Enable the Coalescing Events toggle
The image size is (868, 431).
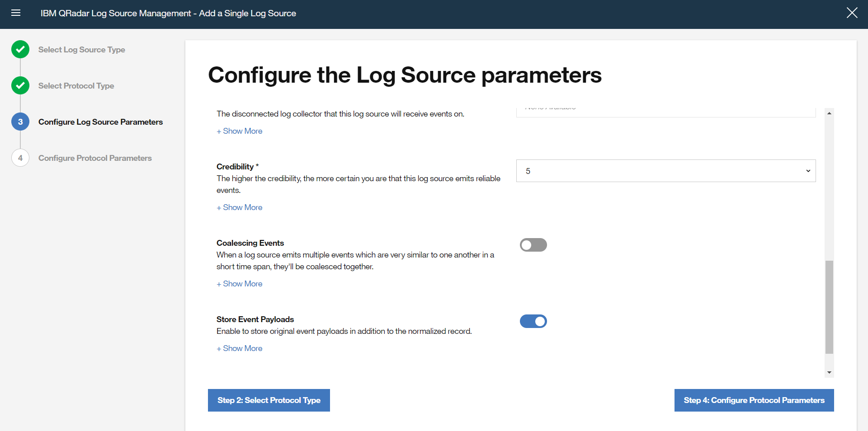(533, 245)
